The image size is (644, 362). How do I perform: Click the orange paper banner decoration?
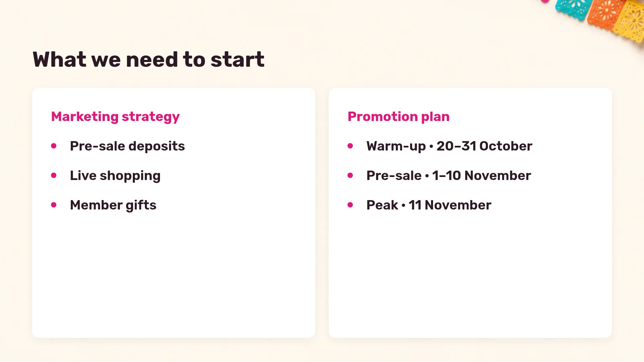(605, 14)
